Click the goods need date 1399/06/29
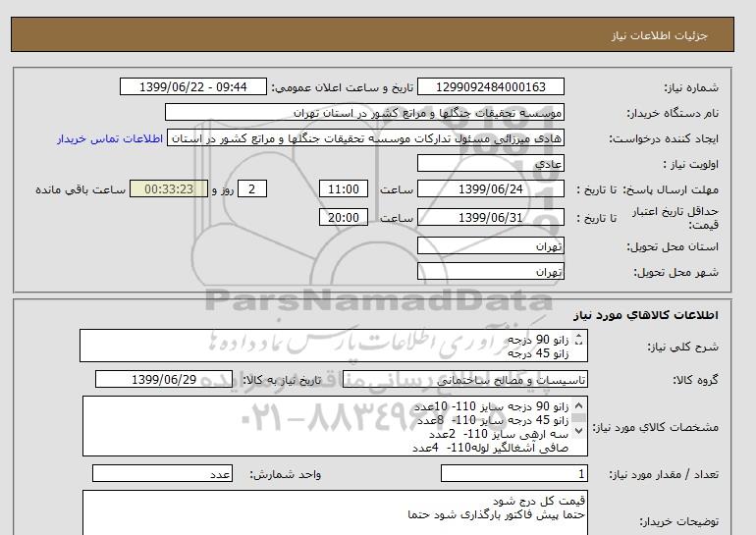756x535 pixels. [x=164, y=379]
